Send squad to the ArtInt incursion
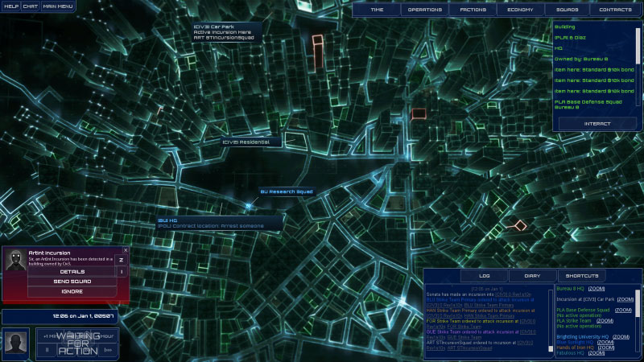This screenshot has width=644, height=362. [72, 282]
